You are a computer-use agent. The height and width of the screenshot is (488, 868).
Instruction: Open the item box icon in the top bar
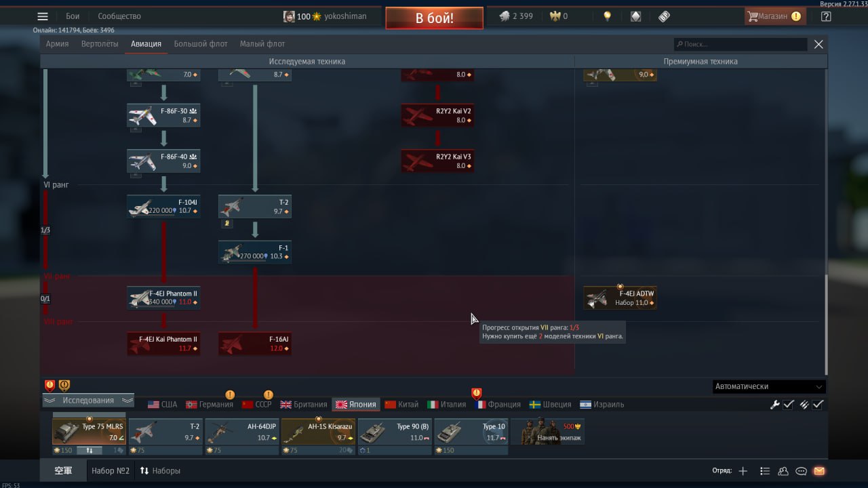tap(635, 16)
